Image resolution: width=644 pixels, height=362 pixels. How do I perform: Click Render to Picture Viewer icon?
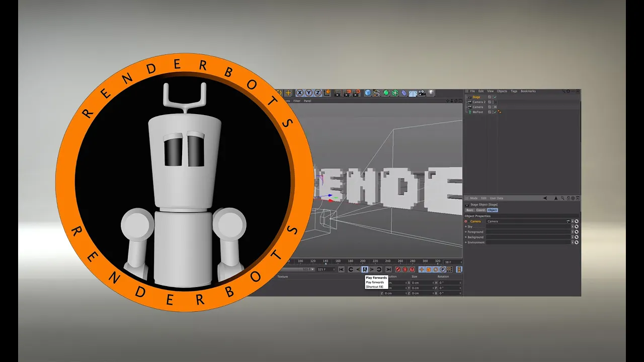point(347,93)
